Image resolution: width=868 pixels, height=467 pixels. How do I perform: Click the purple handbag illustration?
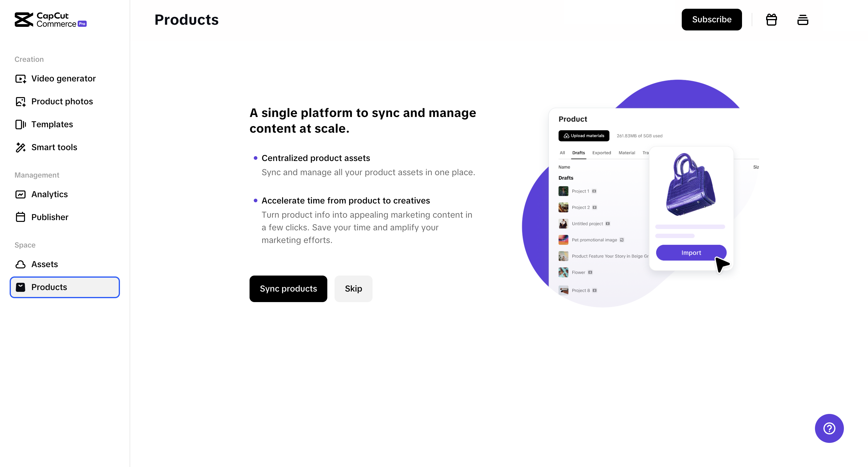click(x=690, y=185)
